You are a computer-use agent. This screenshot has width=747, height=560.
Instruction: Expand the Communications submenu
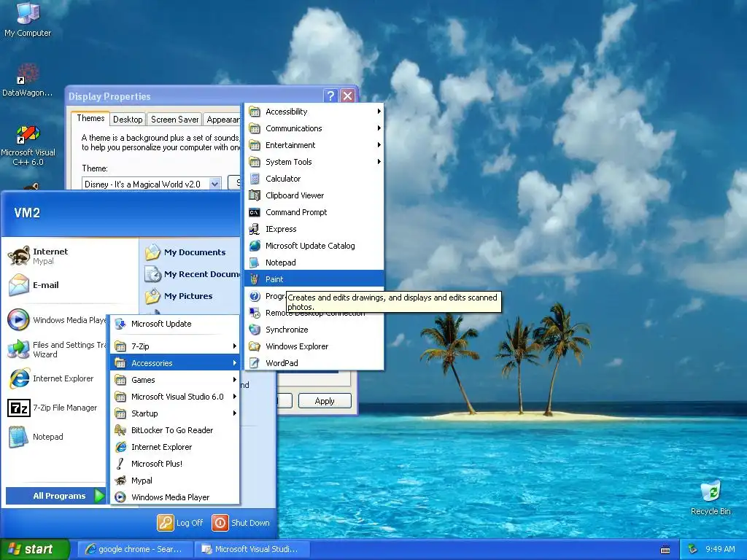314,128
